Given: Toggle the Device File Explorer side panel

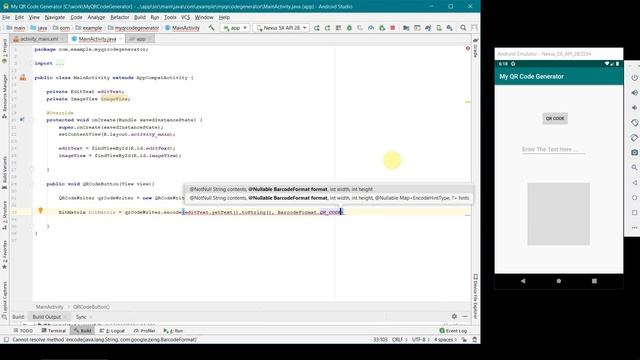Looking at the screenshot, I should [476, 296].
